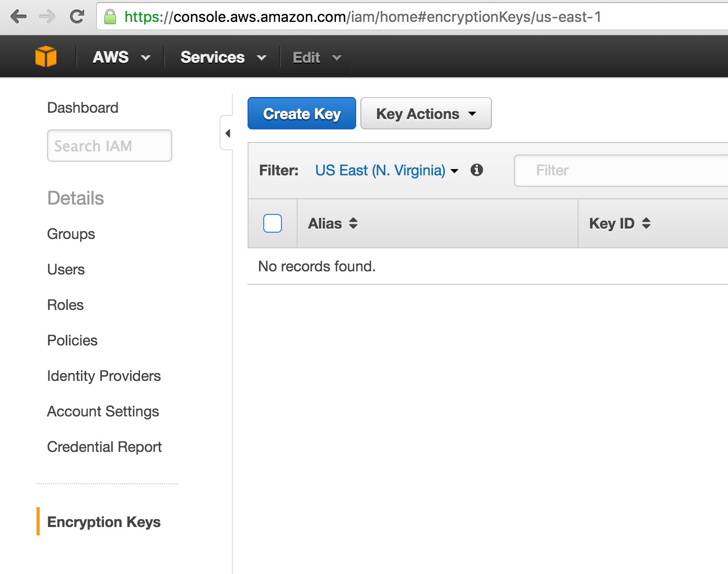
Task: Click the green SSL padlock icon
Action: [x=110, y=17]
